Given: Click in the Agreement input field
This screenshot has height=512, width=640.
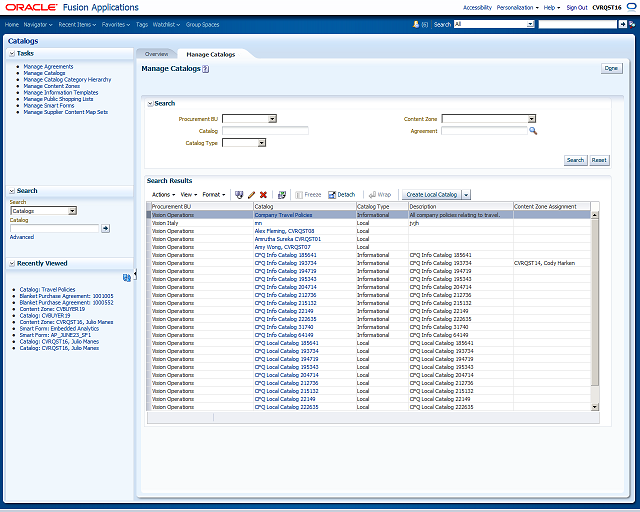Looking at the screenshot, I should (484, 131).
